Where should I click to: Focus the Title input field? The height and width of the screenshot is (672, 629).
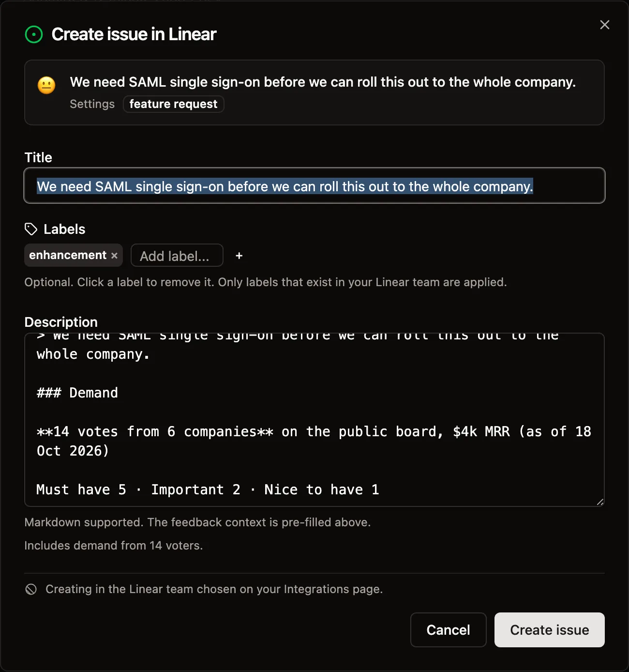pyautogui.click(x=314, y=186)
